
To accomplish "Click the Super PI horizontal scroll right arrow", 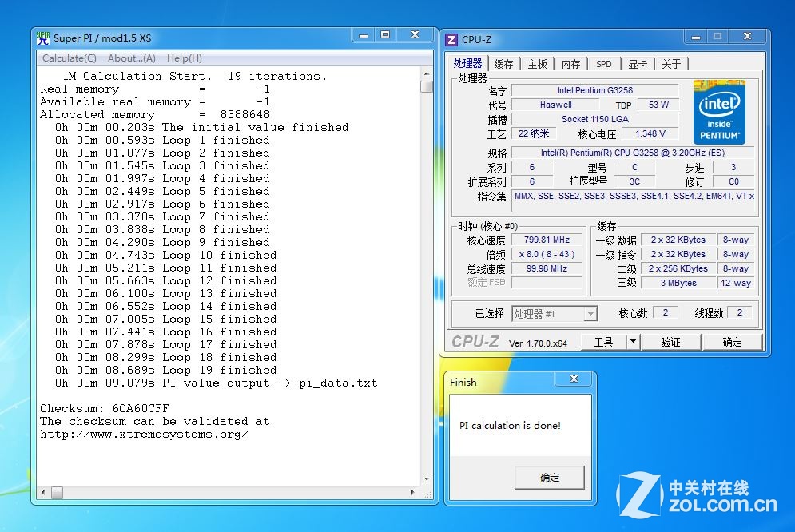I will [413, 492].
